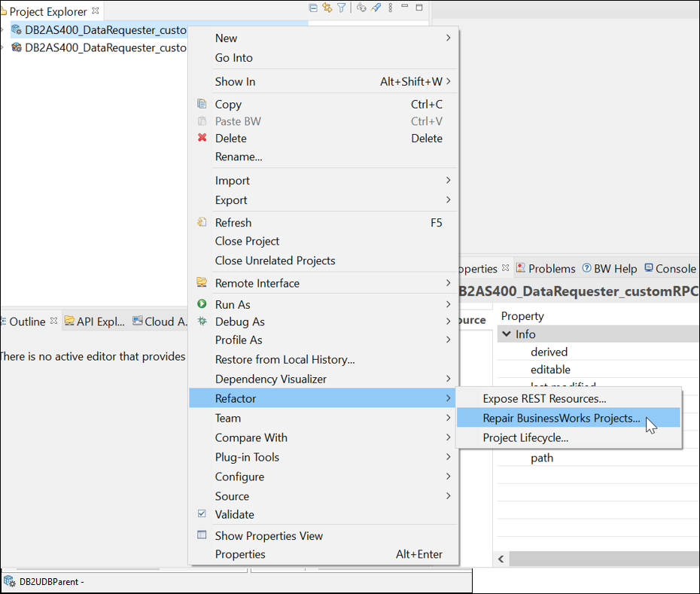Switch to the Problems tab
The height and width of the screenshot is (594, 700).
(546, 269)
